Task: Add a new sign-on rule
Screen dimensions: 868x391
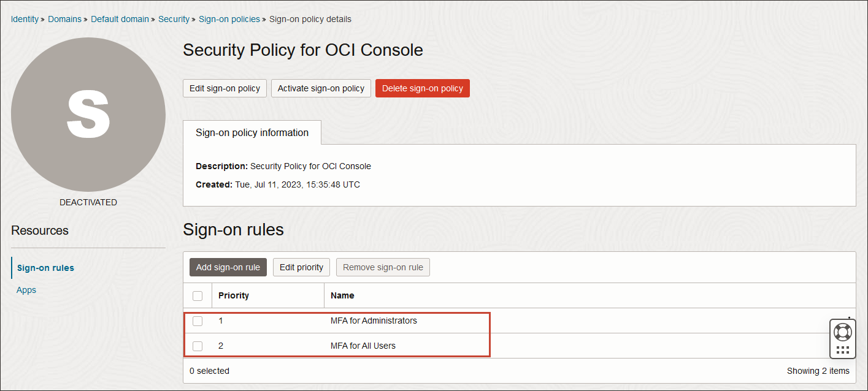Action: [228, 267]
